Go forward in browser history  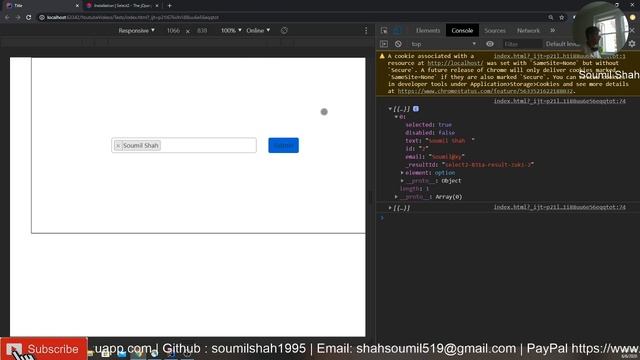(18, 18)
